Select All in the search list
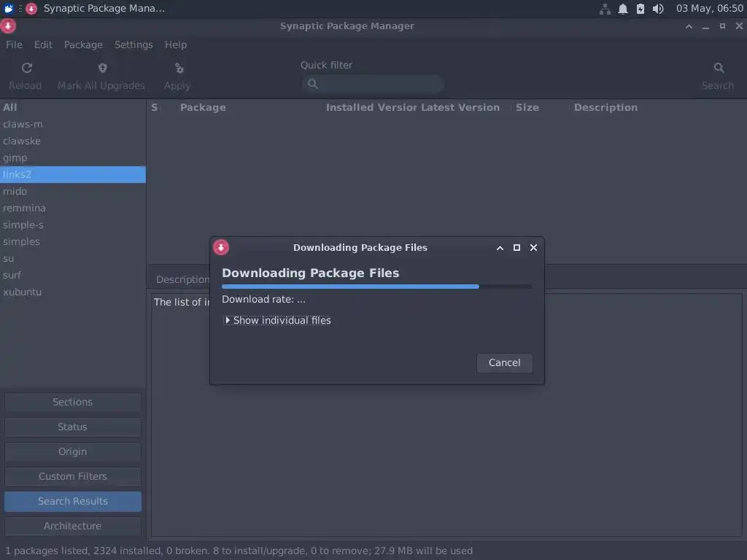The image size is (747, 560). click(x=73, y=108)
